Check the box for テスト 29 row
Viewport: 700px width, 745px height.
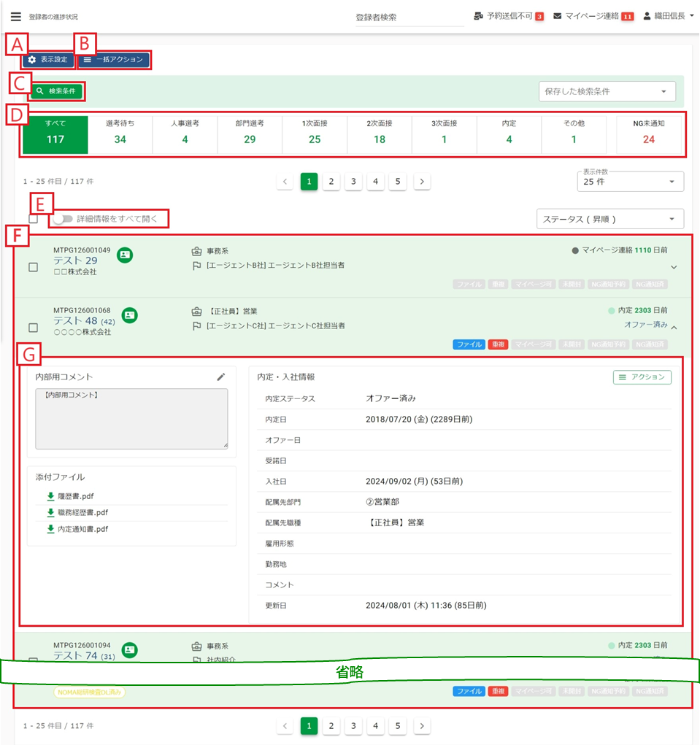(33, 267)
